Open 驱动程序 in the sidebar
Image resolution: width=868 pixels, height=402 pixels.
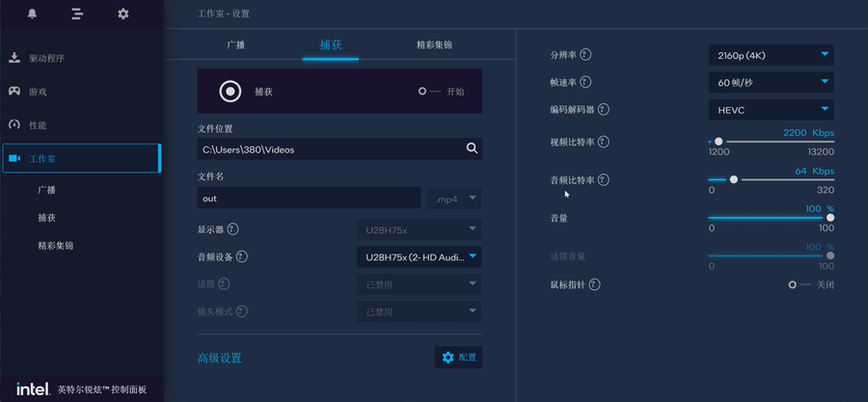(x=46, y=58)
